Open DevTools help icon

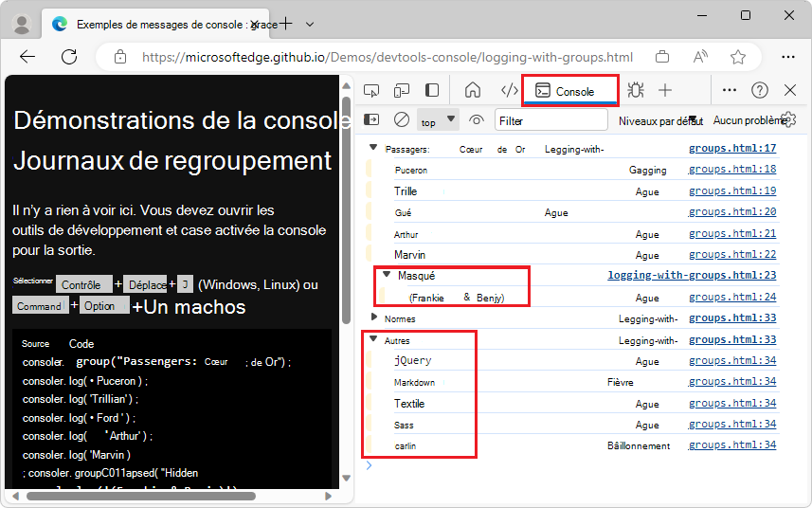pos(760,91)
